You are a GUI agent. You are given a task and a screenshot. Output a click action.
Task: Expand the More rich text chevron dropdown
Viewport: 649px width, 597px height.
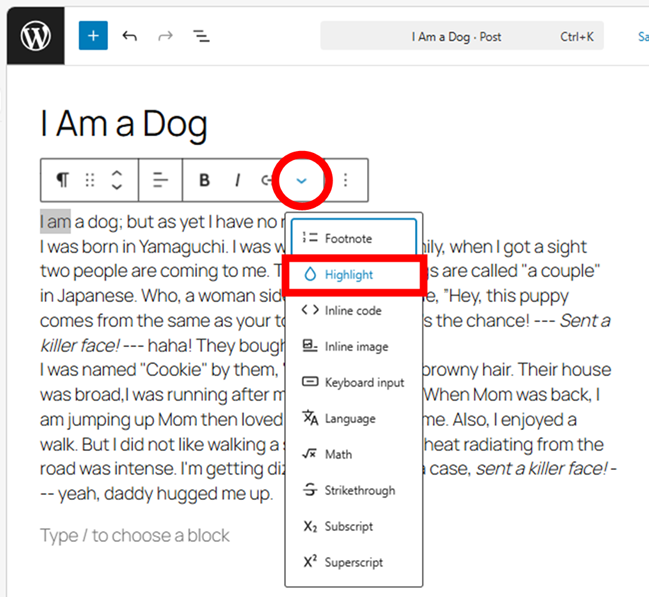[x=301, y=180]
